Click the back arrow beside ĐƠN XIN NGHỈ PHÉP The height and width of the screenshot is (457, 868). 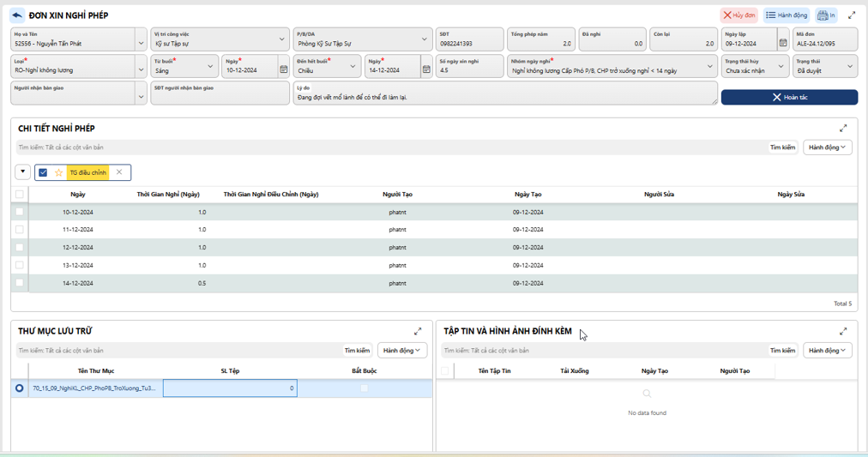point(17,15)
